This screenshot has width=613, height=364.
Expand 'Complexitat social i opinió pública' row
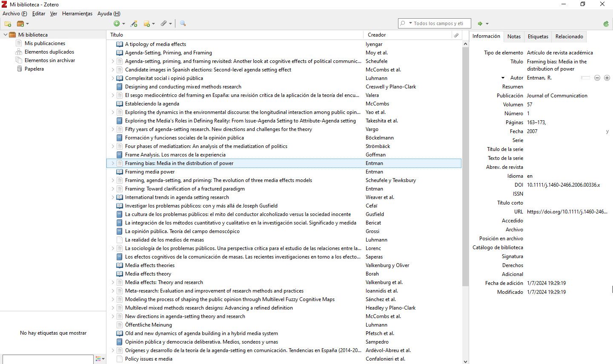113,78
